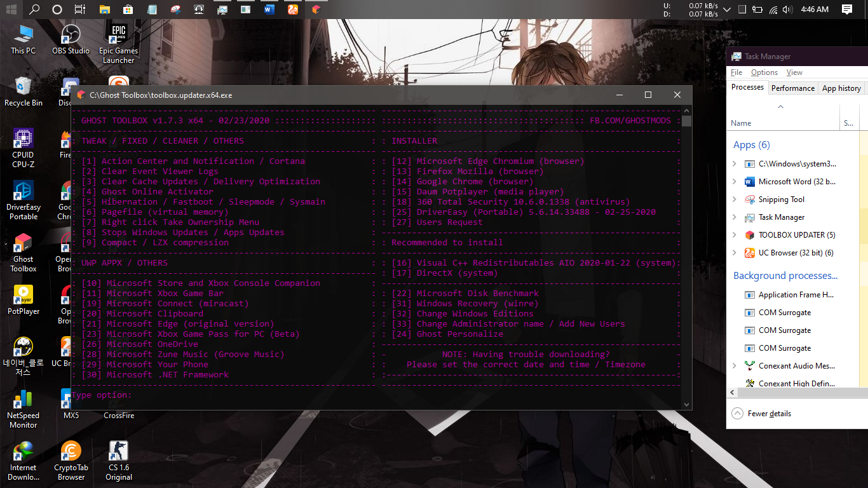This screenshot has height=488, width=868.
Task: Open Task Manager Options menu
Action: pos(764,72)
